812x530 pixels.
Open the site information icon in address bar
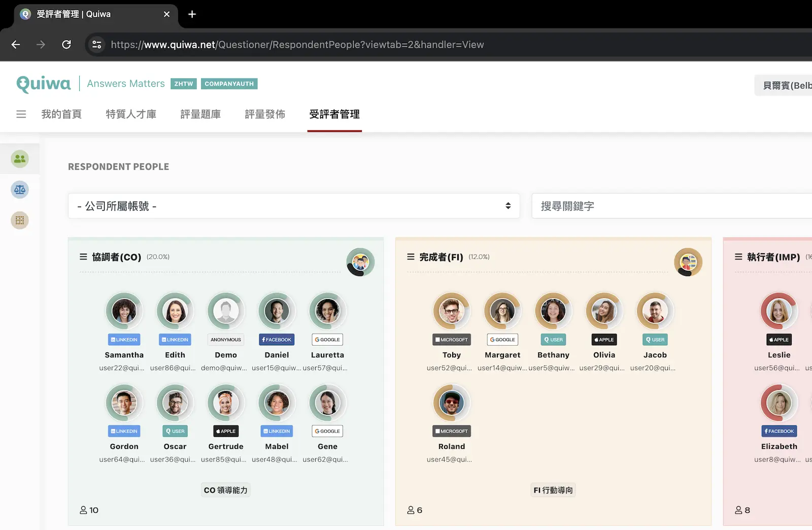[x=96, y=45]
